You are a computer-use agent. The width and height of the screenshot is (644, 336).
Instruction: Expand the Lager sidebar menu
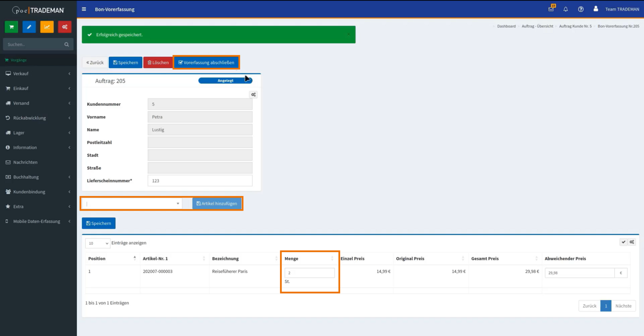click(38, 133)
